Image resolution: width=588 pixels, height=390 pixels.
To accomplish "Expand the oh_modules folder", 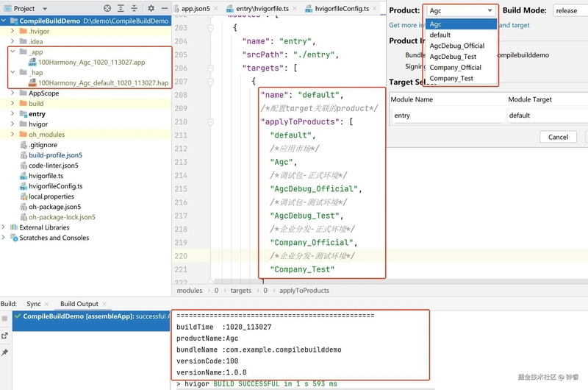I will [12, 134].
